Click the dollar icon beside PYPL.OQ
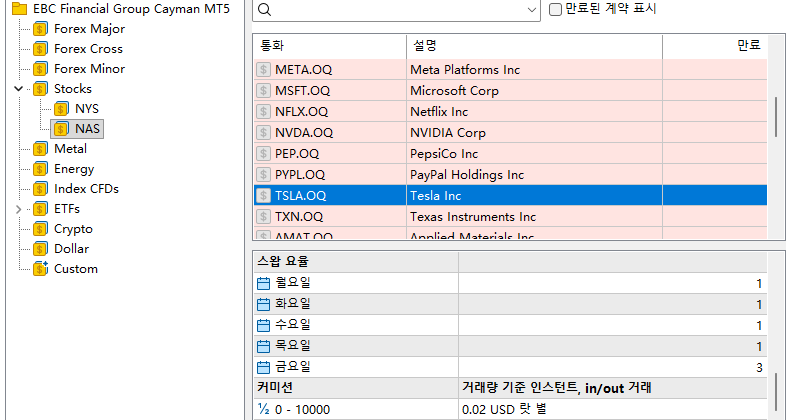 click(x=264, y=175)
